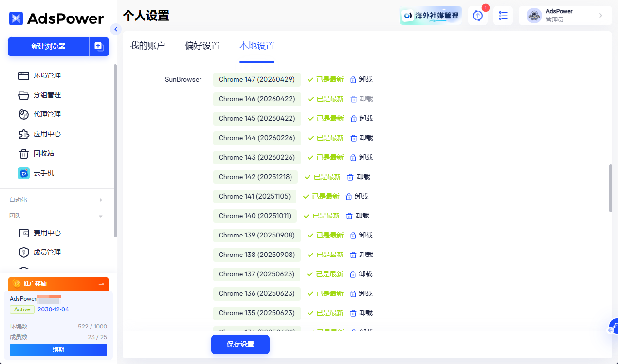
Task: Click trash icon for Chrome 145
Action: pos(354,118)
